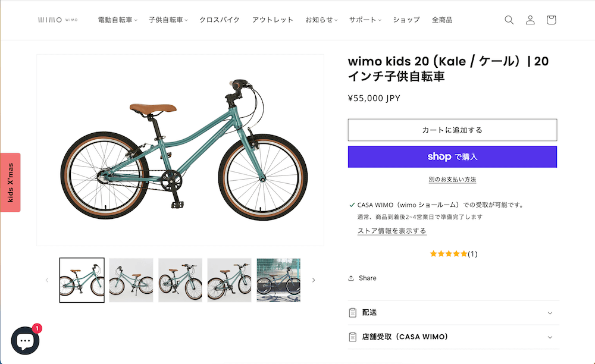Open the サポート dropdown menu
Screen dimensions: 595x364
[365, 20]
